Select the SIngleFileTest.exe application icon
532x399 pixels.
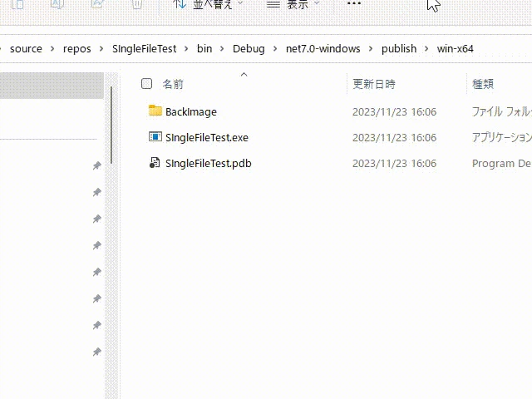click(155, 136)
